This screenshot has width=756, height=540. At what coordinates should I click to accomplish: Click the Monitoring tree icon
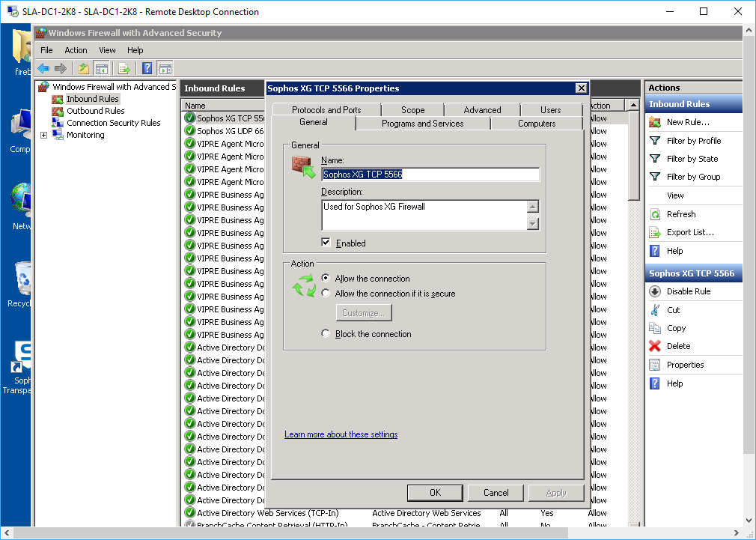click(x=58, y=135)
